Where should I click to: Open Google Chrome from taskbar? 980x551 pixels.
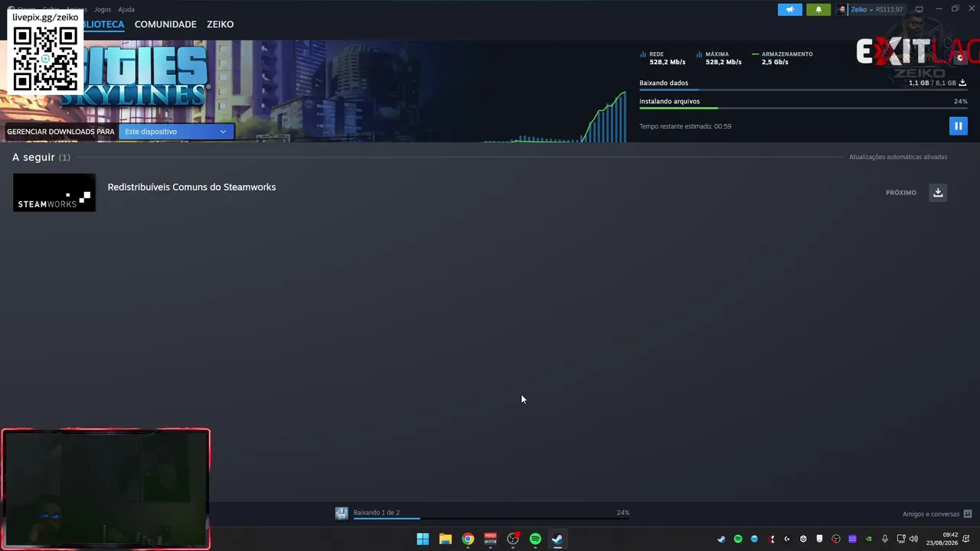(x=468, y=539)
